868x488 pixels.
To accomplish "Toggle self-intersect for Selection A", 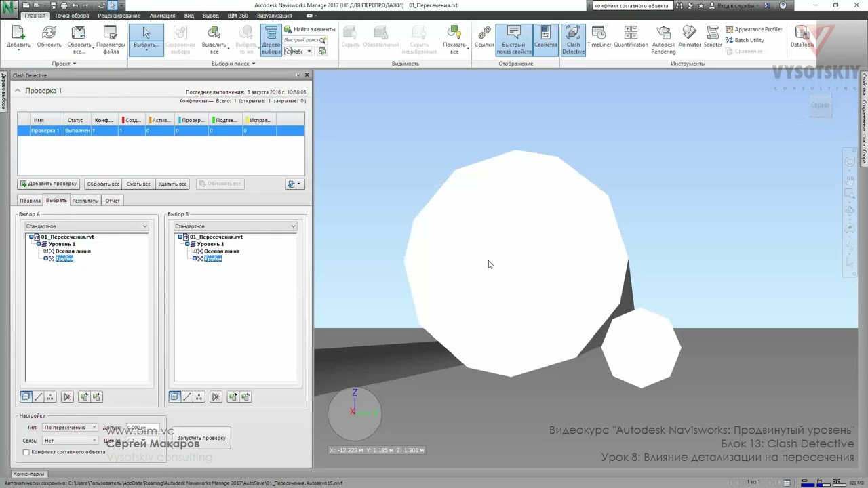I will tap(66, 397).
